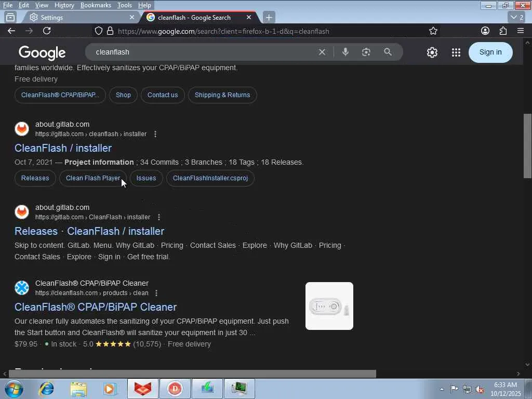The image size is (532, 399).
Task: Click the CleanFlash CPAP blue favicon
Action: (22, 288)
